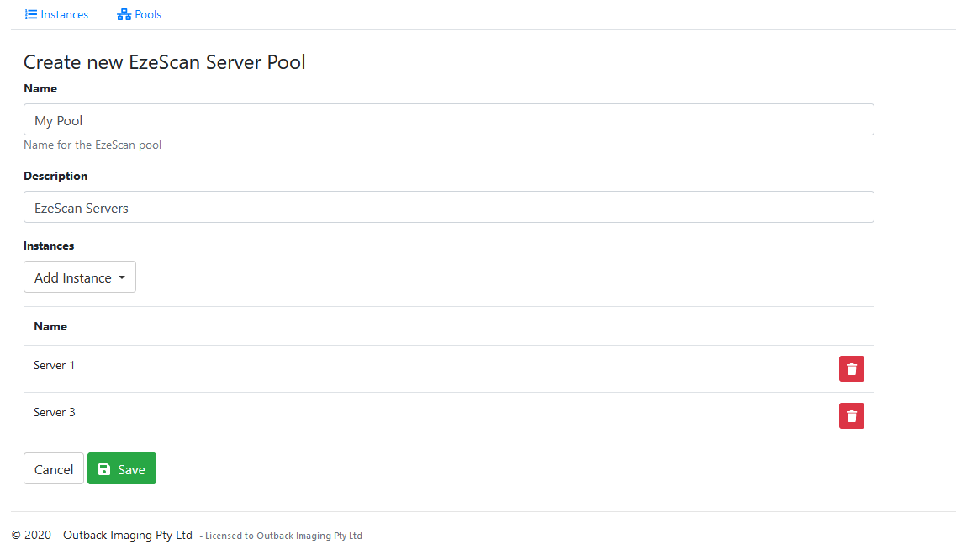Remove Server 3 with the trash icon
This screenshot has height=560, width=956.
(851, 415)
